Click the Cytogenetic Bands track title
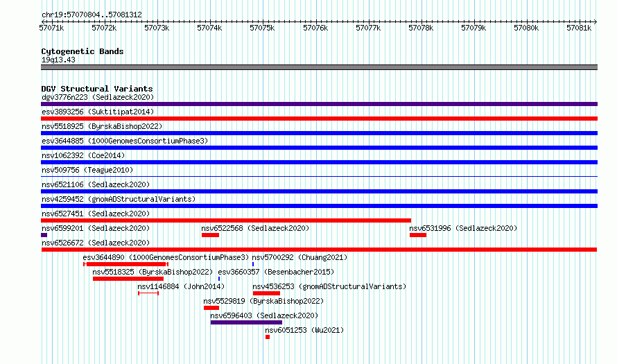This screenshot has height=364, width=617. click(x=82, y=51)
